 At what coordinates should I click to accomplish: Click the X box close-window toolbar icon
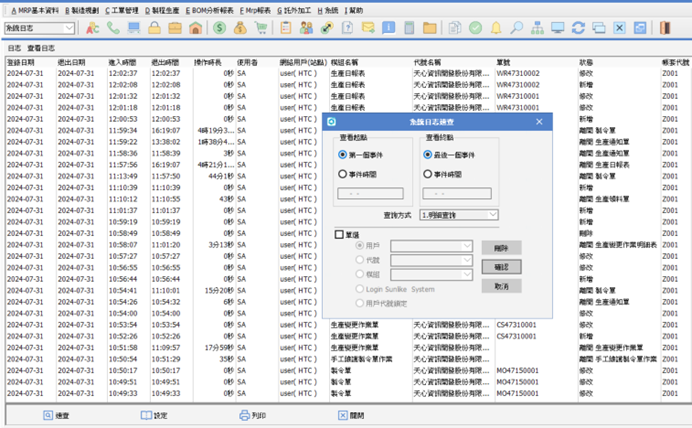(x=619, y=28)
